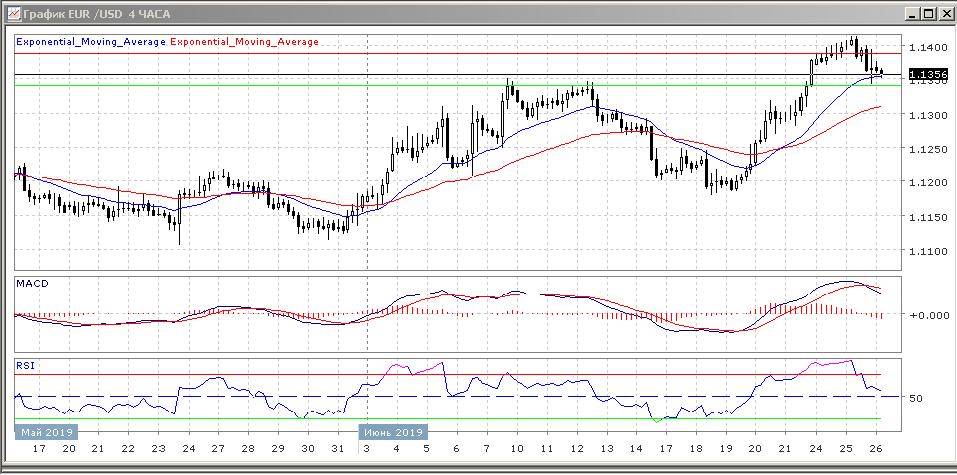957x475 pixels.
Task: Click date 26 on the time axis
Action: pos(877,450)
